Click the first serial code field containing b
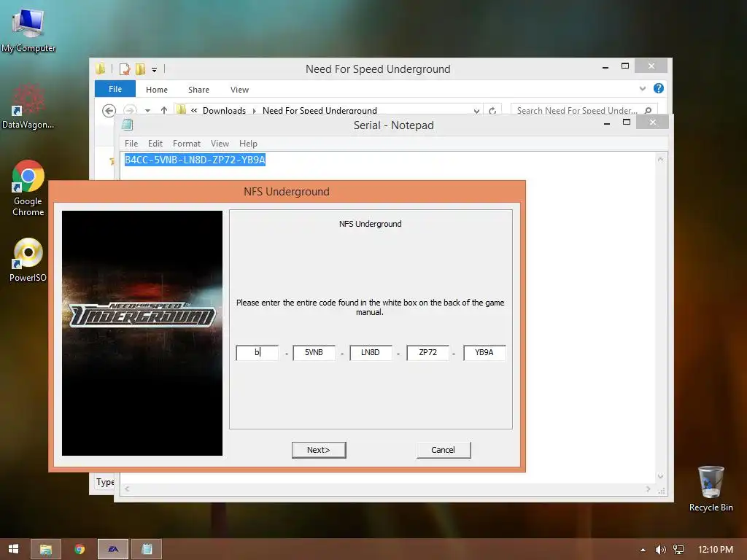Screen dimensions: 747x560 258,353
